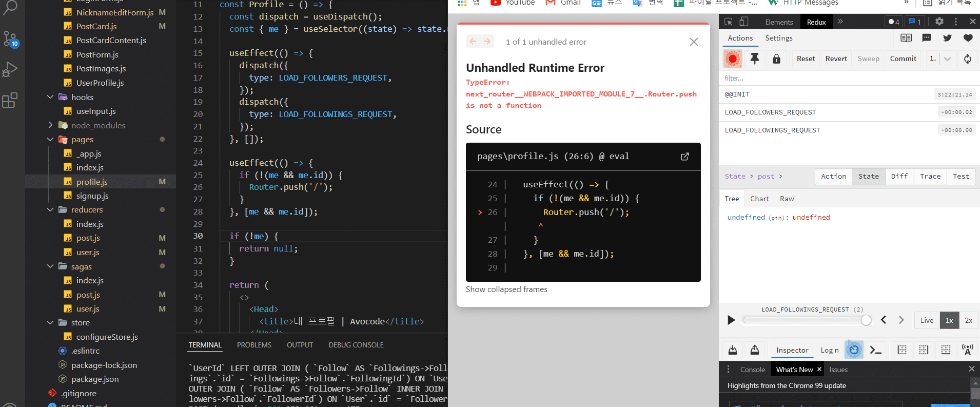Click the sync refresh icon in Redux toolbar
980x407 pixels.
tap(968, 59)
